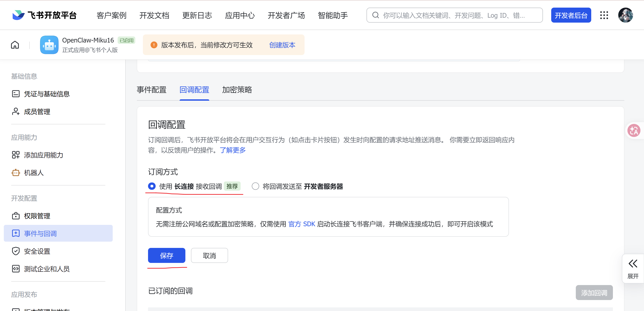Screen dimensions: 644x311
Task: Click 创建版本 link in the banner
Action: pos(282,45)
